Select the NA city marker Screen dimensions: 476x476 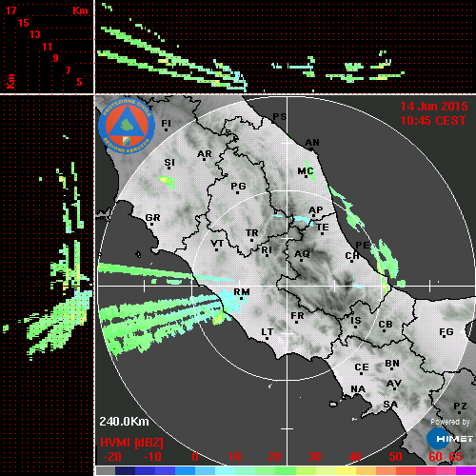[356, 395]
